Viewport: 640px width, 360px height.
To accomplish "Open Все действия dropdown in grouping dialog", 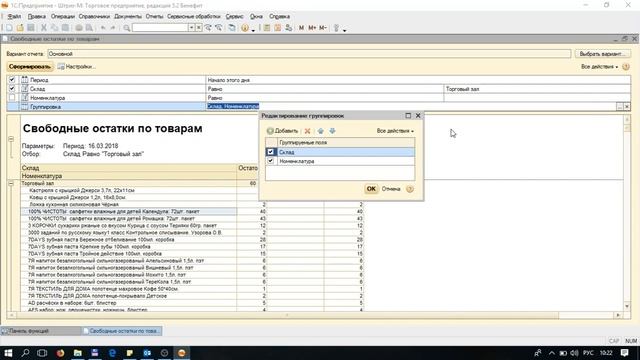I will pyautogui.click(x=395, y=131).
